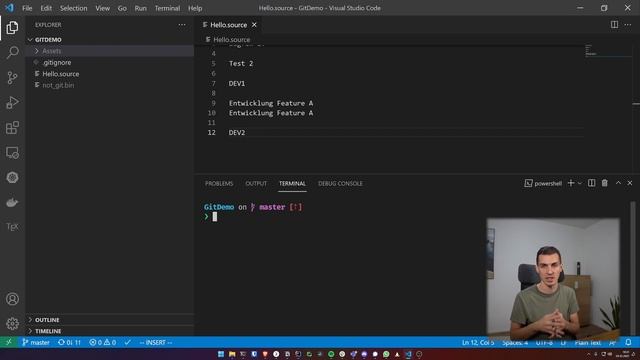Click the Explorer more actions ellipsis
This screenshot has height=360, width=640.
(x=182, y=25)
